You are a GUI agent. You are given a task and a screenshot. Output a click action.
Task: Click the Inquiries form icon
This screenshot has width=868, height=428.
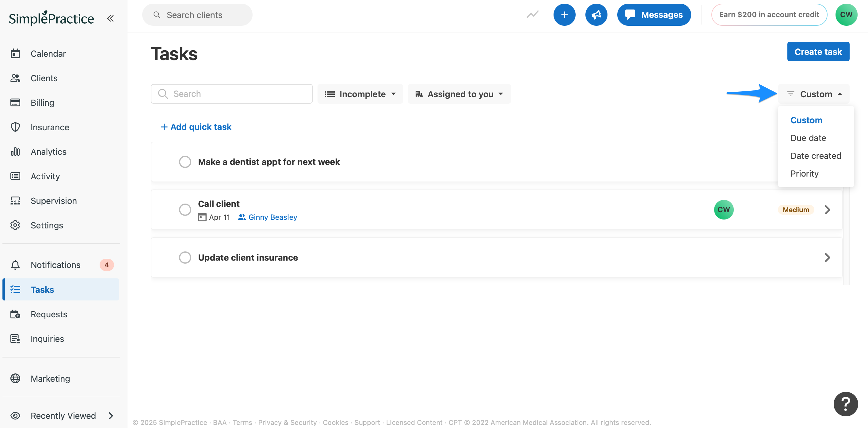click(15, 339)
